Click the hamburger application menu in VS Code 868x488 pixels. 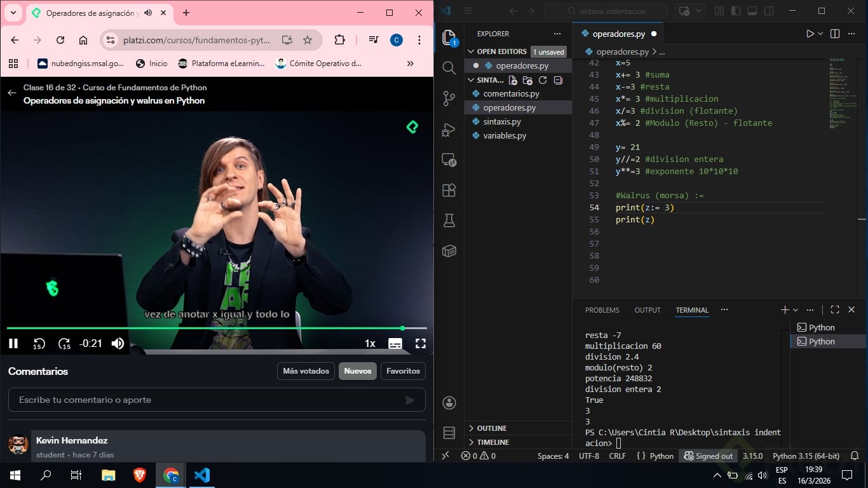(468, 11)
